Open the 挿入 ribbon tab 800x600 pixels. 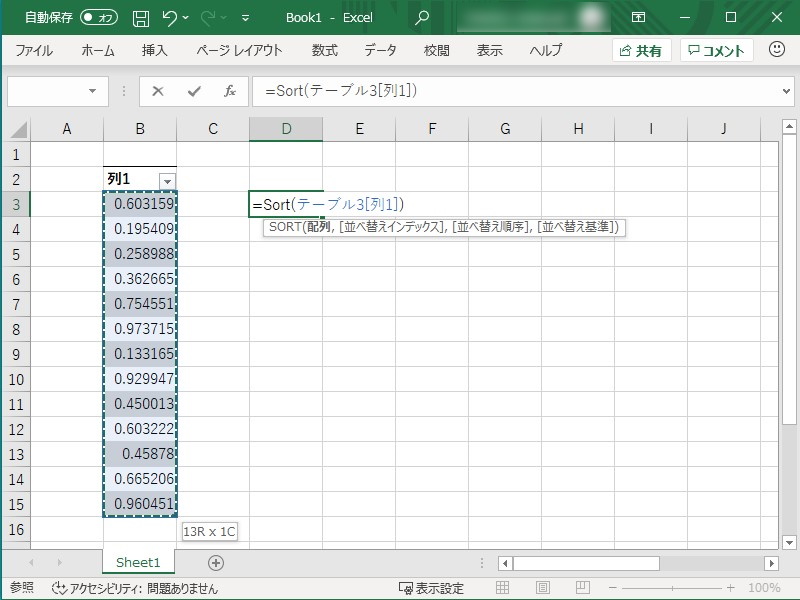point(155,50)
